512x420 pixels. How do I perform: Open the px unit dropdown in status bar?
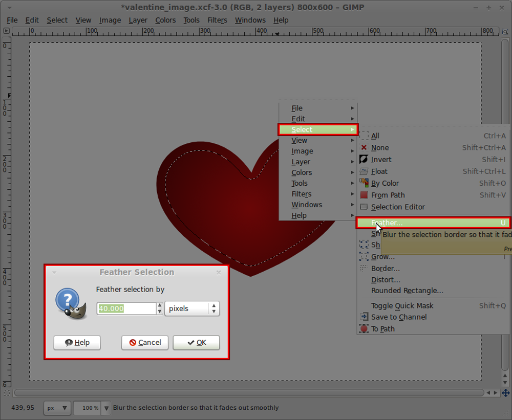coord(56,408)
